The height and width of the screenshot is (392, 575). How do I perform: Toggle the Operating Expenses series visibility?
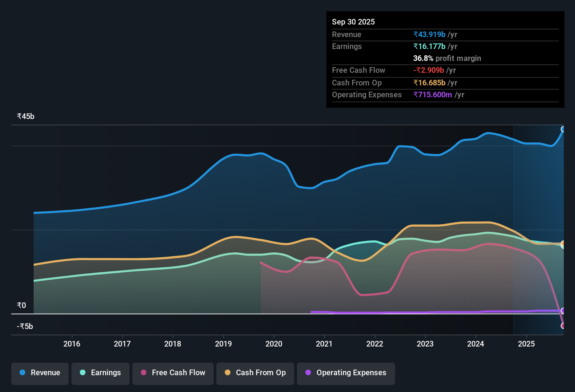pyautogui.click(x=346, y=373)
